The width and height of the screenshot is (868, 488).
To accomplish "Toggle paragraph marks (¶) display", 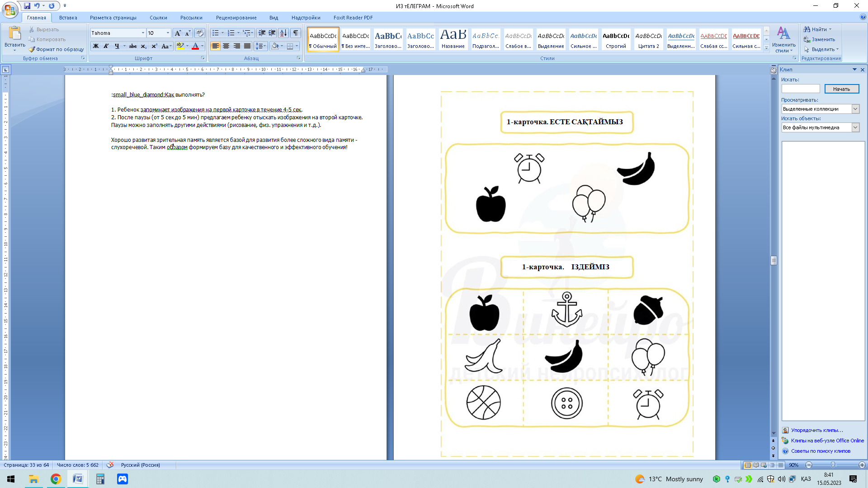I will pos(296,33).
